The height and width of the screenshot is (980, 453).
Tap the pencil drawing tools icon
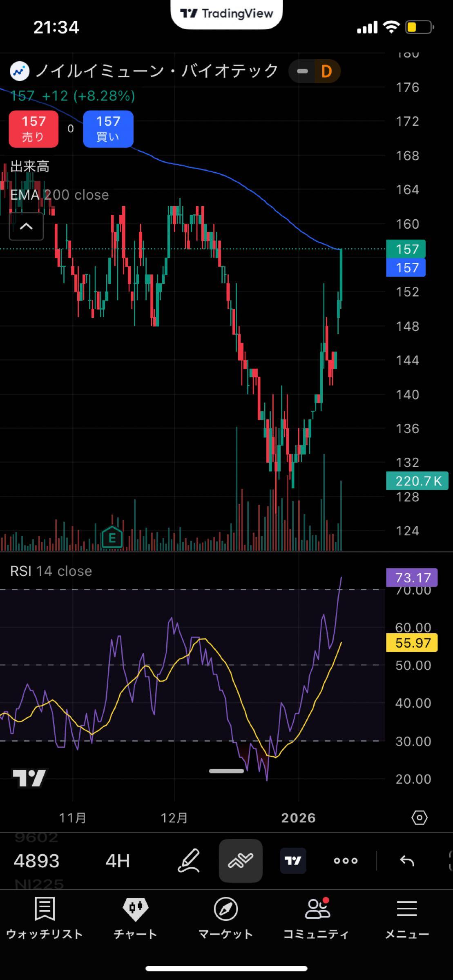click(189, 861)
